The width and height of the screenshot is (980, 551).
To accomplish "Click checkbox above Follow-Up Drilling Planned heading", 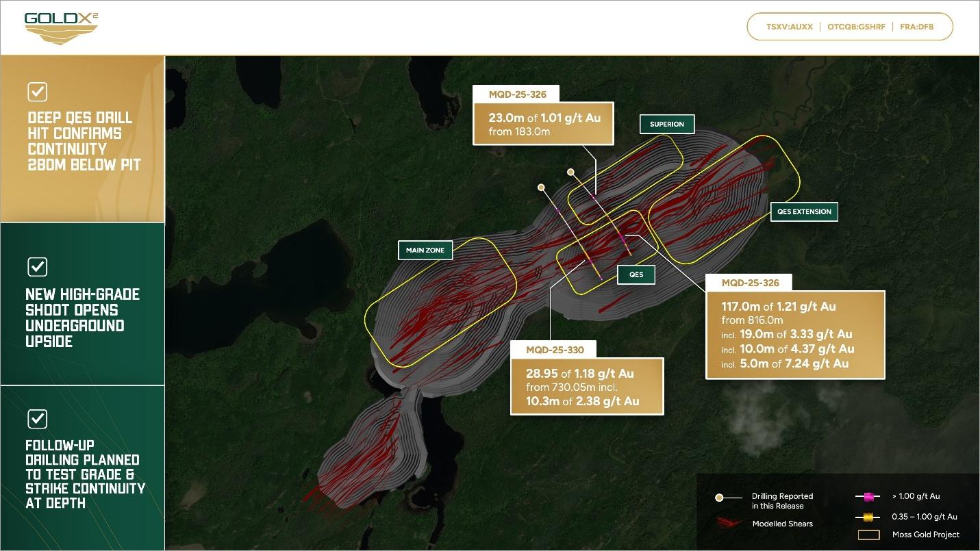I will [x=37, y=419].
